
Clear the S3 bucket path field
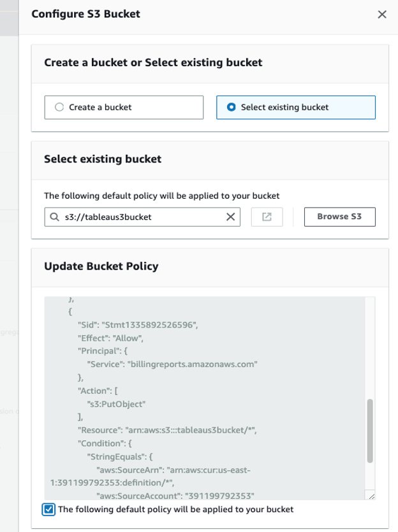click(x=231, y=217)
